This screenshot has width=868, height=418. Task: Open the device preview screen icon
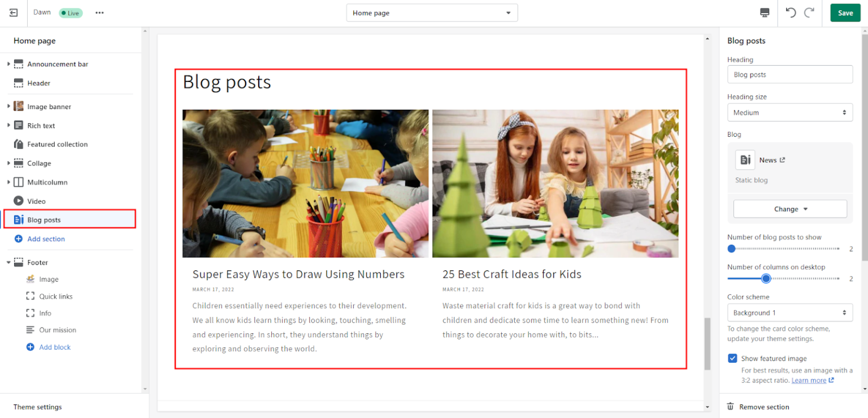point(764,12)
